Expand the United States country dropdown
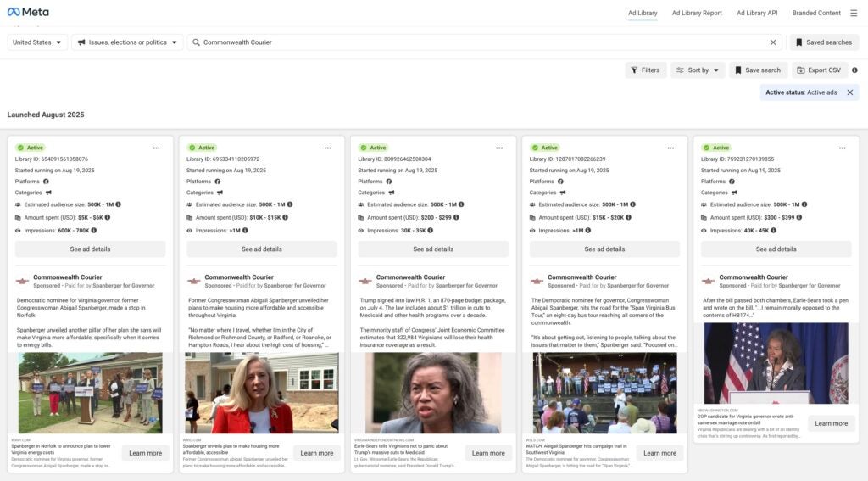 pos(38,42)
